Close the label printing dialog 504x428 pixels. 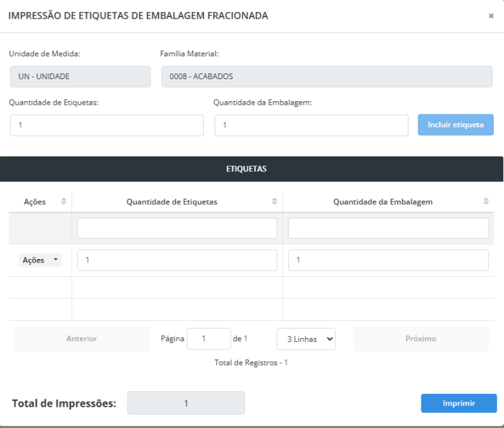pos(490,16)
